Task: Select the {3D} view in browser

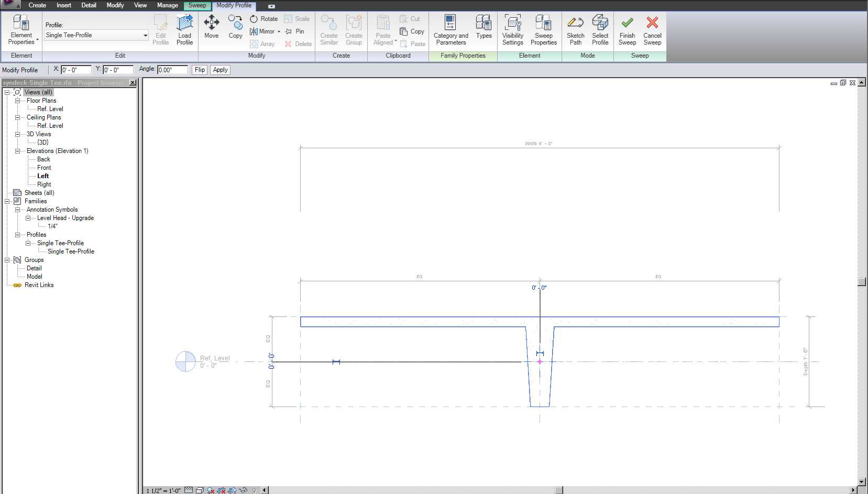Action: [x=43, y=142]
